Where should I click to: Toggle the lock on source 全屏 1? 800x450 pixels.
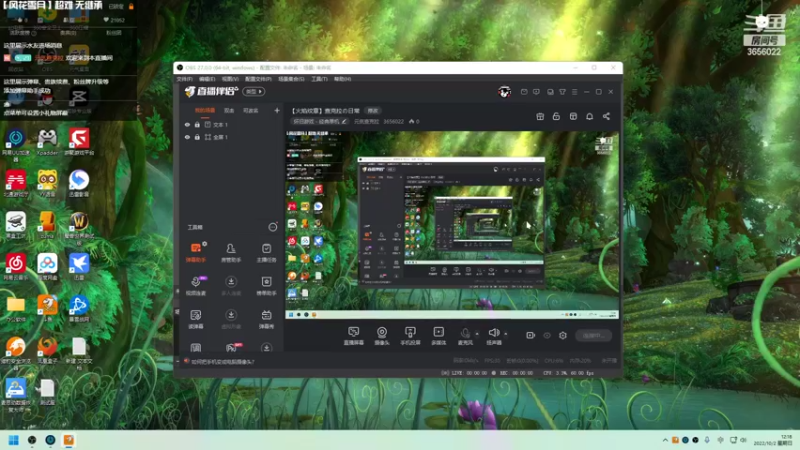pyautogui.click(x=197, y=137)
